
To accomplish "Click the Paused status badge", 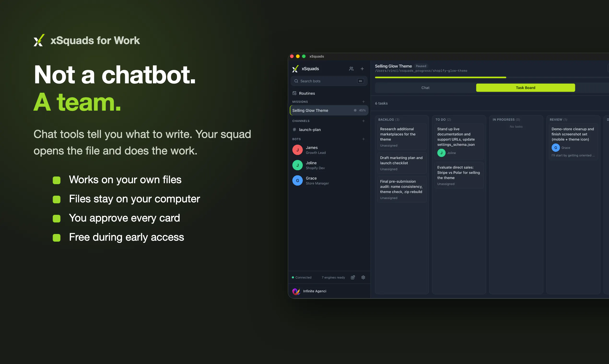I will [x=421, y=66].
